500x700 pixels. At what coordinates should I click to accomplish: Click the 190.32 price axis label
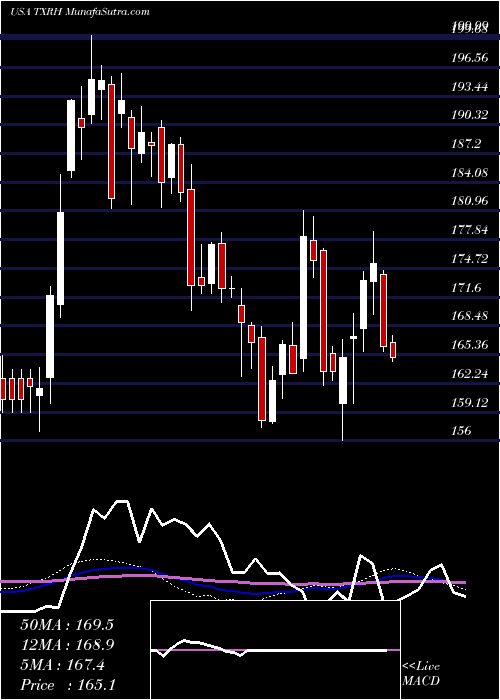(x=470, y=115)
